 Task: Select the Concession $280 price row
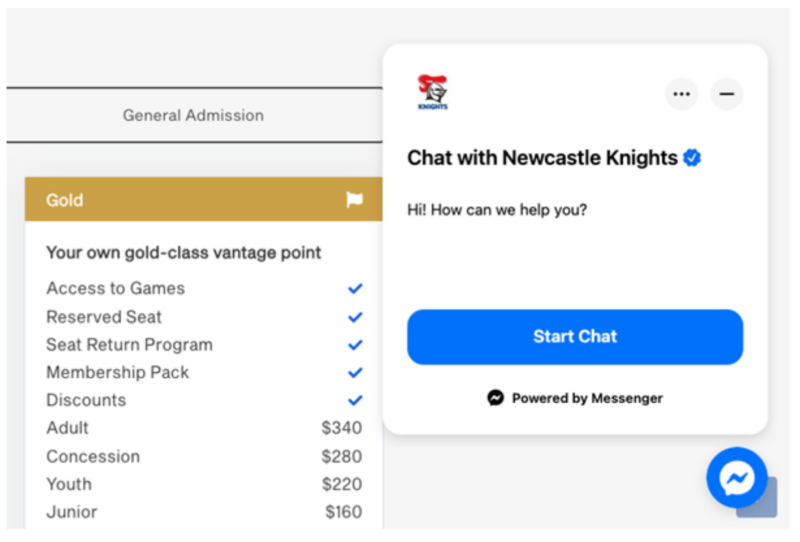click(x=204, y=456)
